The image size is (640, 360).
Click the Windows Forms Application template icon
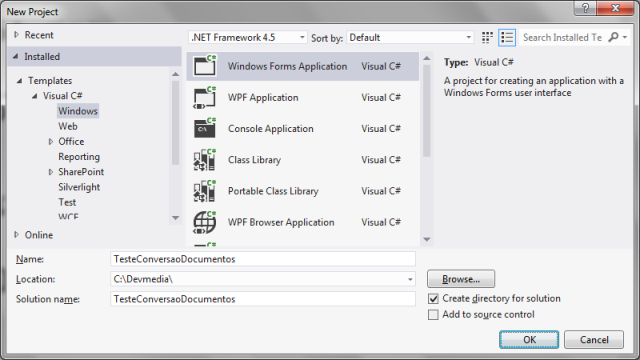[204, 66]
